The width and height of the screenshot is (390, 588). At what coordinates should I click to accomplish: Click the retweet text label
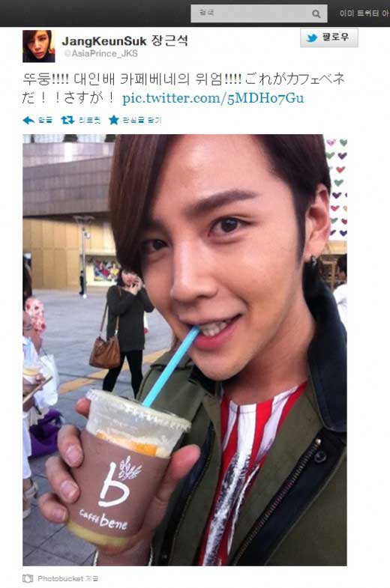(90, 120)
